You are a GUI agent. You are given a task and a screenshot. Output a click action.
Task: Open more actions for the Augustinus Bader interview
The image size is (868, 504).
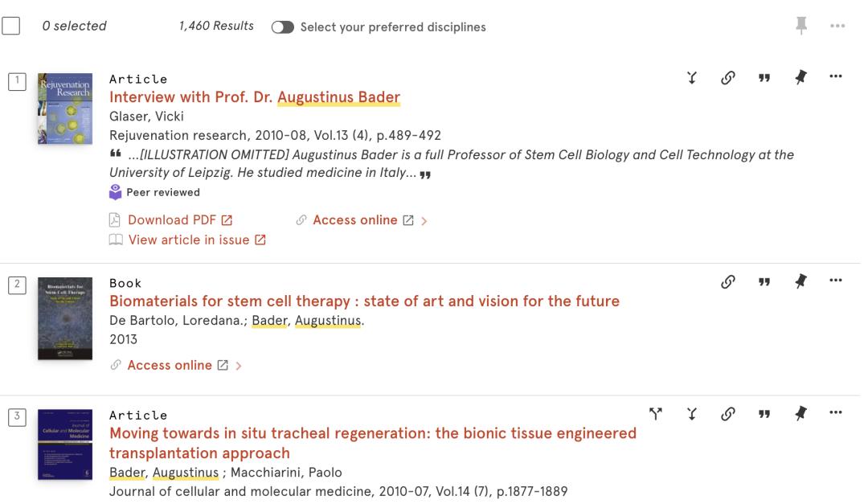click(x=836, y=77)
